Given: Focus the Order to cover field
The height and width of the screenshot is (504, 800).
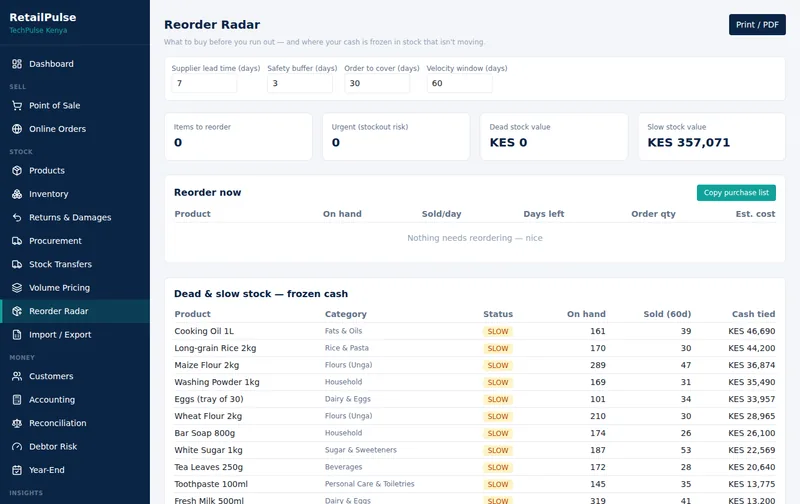Looking at the screenshot, I should [377, 83].
